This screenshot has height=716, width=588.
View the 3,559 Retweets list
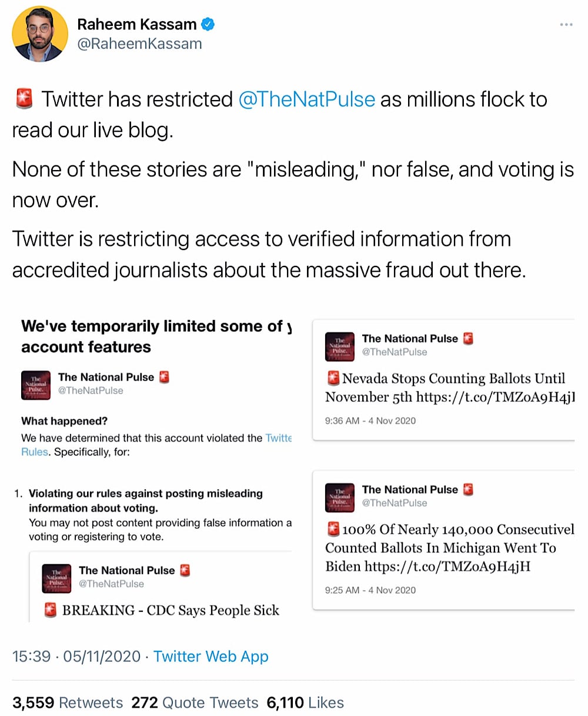tap(68, 702)
